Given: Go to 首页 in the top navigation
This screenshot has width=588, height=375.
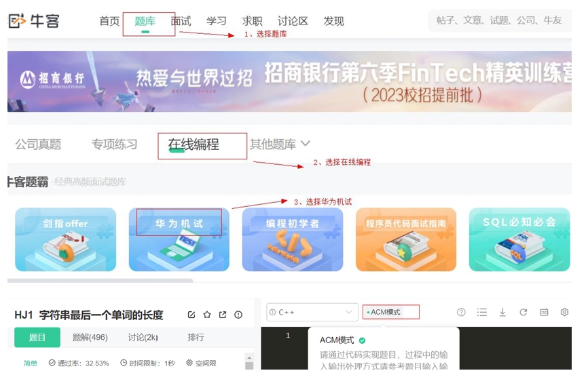Looking at the screenshot, I should pos(109,21).
